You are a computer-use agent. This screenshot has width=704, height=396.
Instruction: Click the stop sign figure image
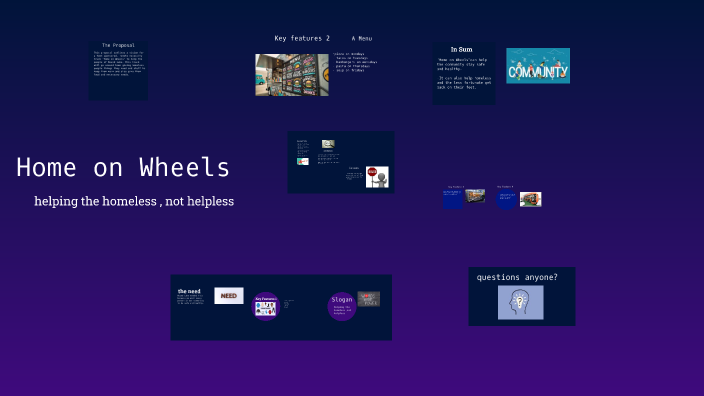click(x=377, y=177)
